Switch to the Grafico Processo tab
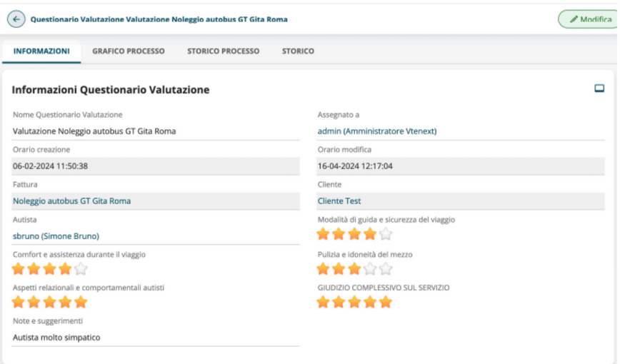 129,51
